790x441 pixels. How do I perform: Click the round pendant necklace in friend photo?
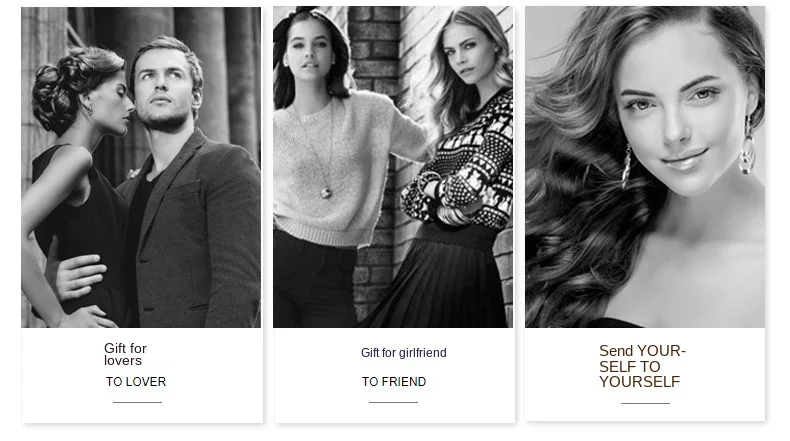tap(326, 193)
